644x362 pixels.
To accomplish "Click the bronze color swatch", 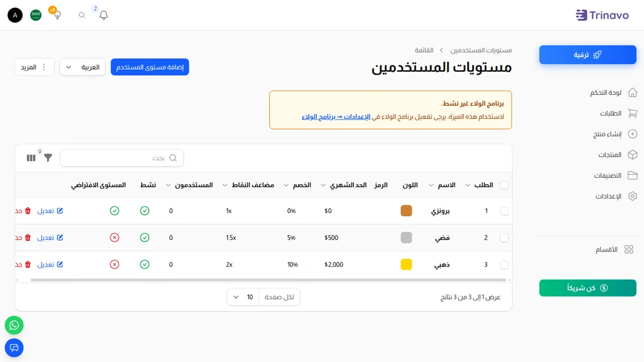I will (406, 211).
